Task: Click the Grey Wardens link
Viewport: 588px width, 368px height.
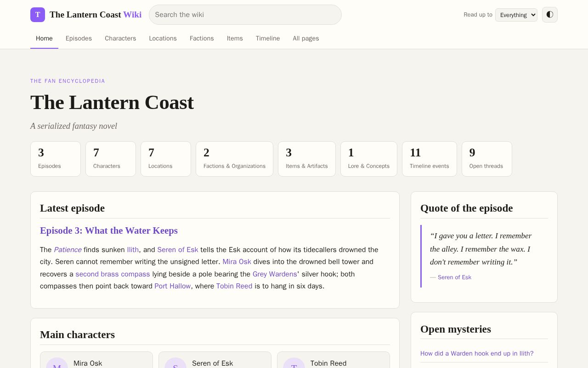Action: tap(275, 274)
